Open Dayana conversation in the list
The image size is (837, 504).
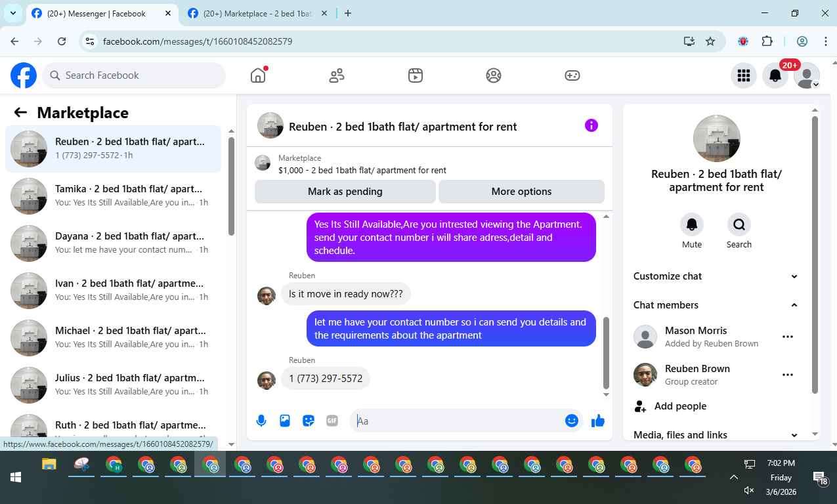[113, 243]
